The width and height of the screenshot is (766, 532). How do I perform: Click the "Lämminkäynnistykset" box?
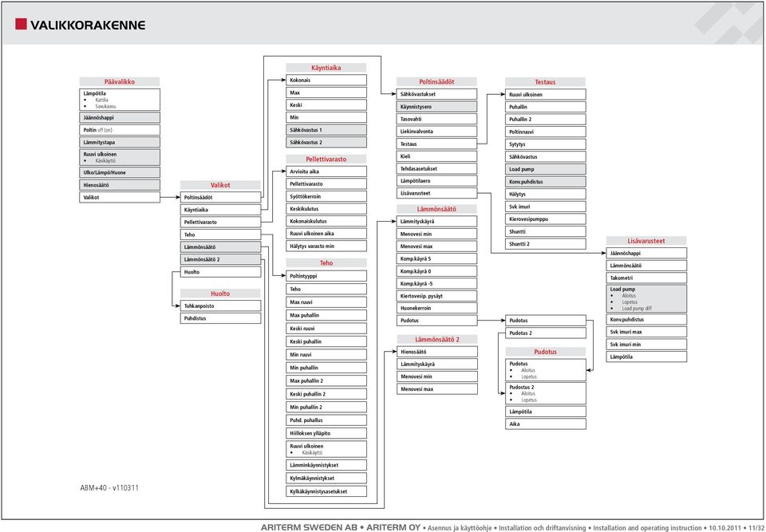[326, 465]
